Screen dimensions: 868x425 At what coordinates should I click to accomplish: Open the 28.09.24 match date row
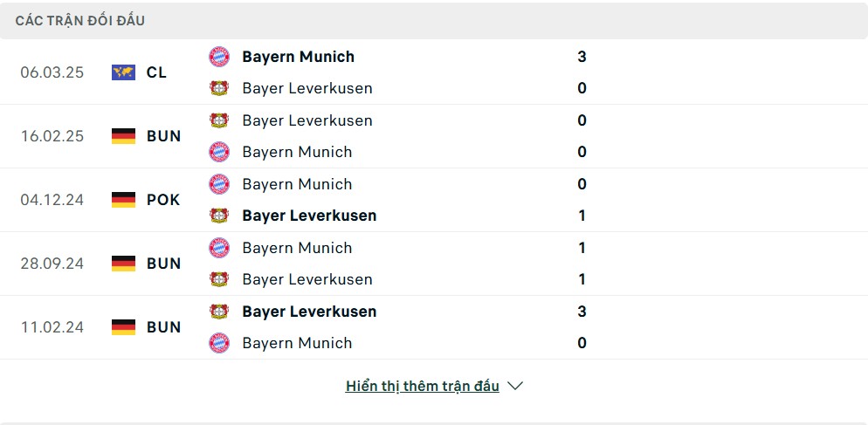[x=434, y=264]
